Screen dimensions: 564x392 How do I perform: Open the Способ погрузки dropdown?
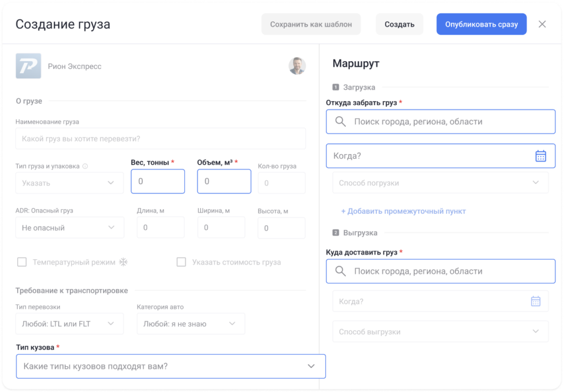[x=440, y=182]
